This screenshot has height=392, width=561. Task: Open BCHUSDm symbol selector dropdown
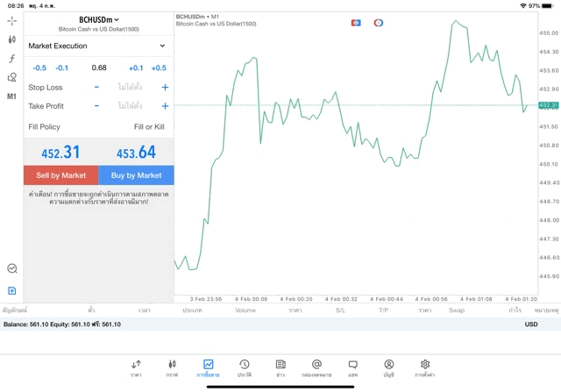[99, 20]
